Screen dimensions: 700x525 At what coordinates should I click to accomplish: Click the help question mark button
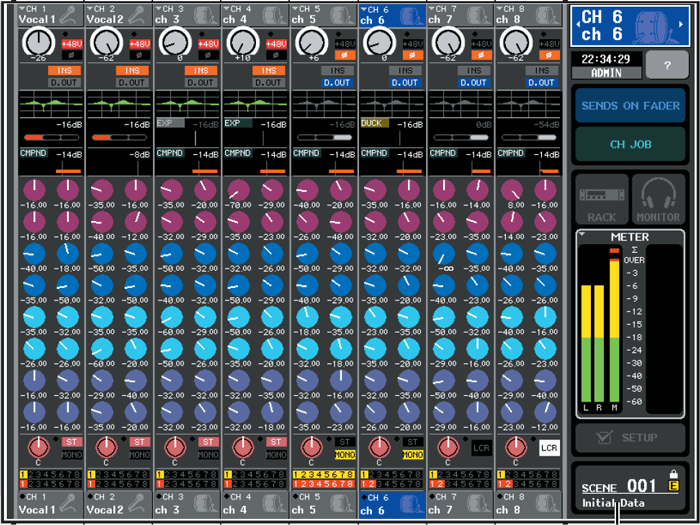[x=667, y=65]
